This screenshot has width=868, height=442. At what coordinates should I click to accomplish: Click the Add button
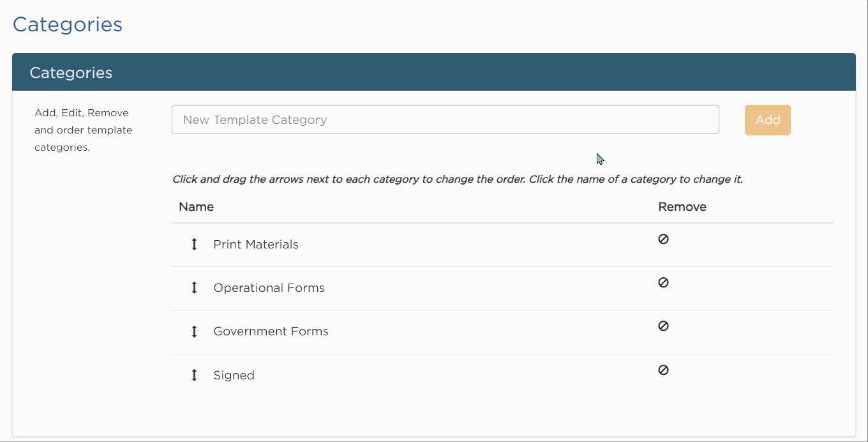pos(767,119)
